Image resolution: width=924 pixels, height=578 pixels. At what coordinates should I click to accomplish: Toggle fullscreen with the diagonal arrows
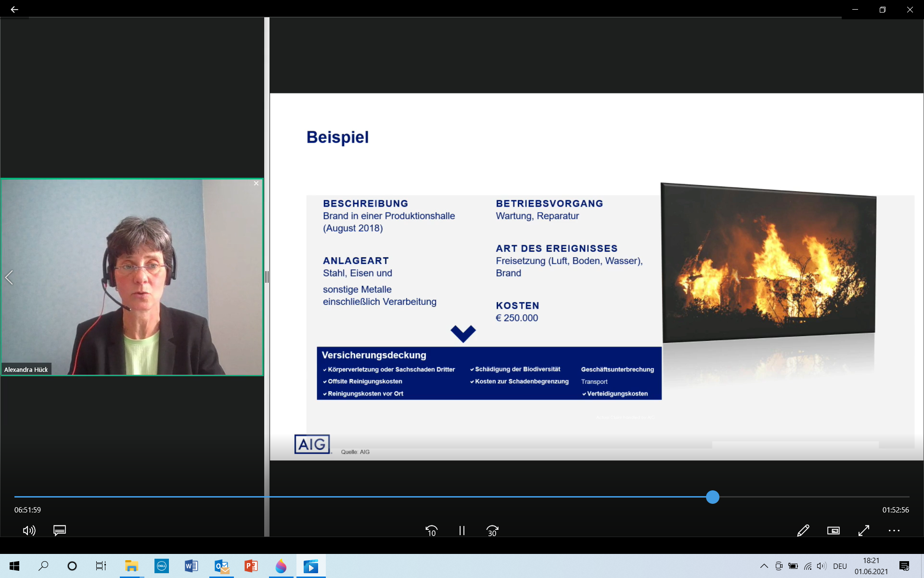[x=863, y=530]
